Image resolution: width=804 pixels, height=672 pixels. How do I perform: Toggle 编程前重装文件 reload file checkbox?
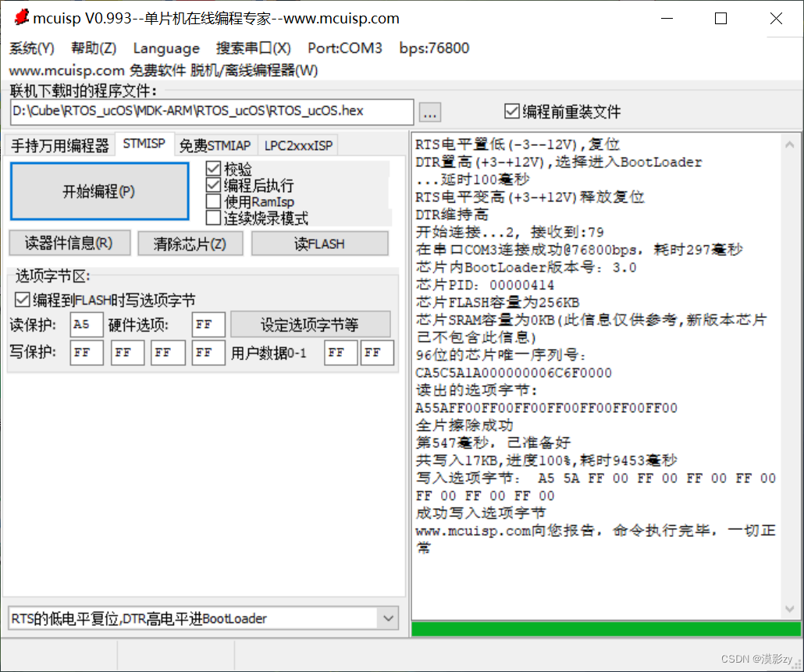click(x=511, y=111)
